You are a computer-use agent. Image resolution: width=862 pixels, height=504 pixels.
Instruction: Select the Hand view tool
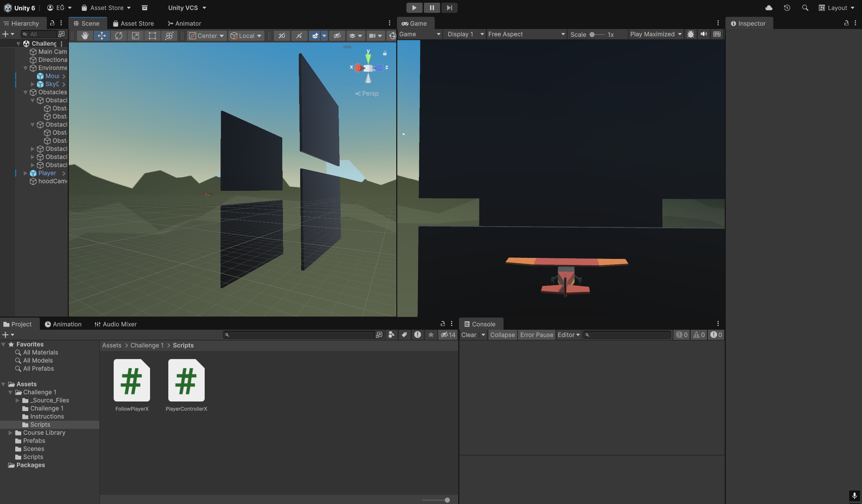(x=85, y=35)
